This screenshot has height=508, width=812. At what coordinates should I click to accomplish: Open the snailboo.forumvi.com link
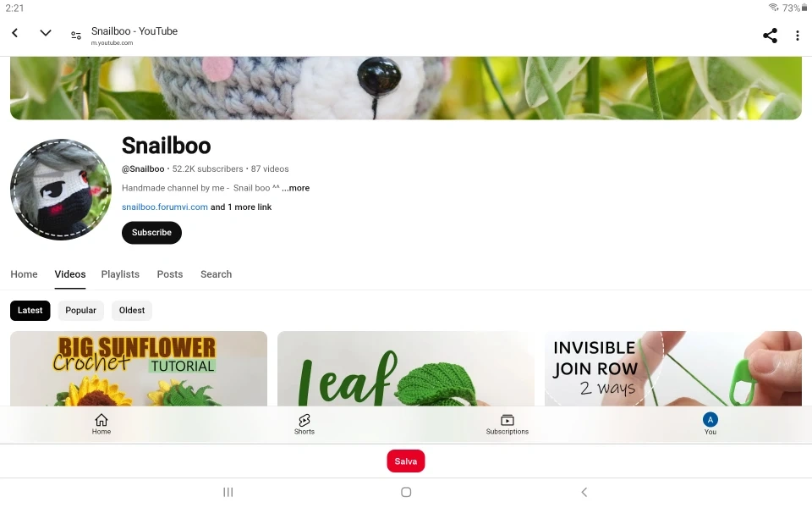[x=165, y=207]
